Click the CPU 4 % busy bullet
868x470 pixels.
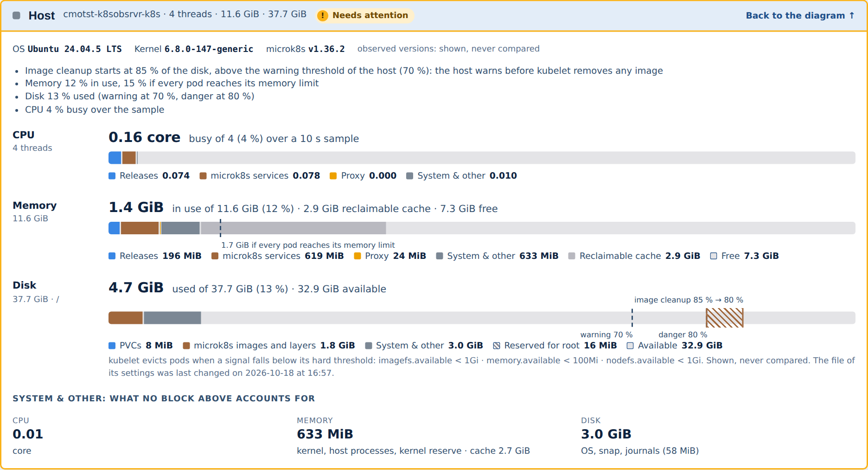tap(95, 110)
